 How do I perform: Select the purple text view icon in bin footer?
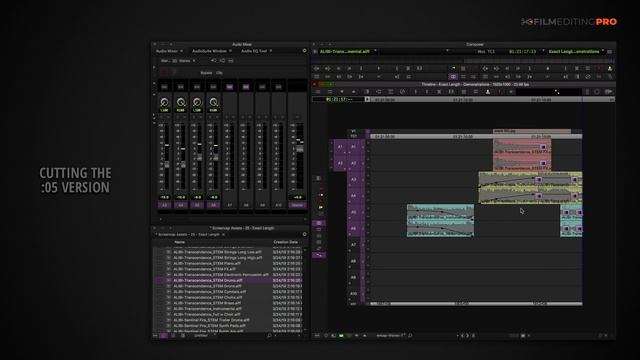[164, 336]
